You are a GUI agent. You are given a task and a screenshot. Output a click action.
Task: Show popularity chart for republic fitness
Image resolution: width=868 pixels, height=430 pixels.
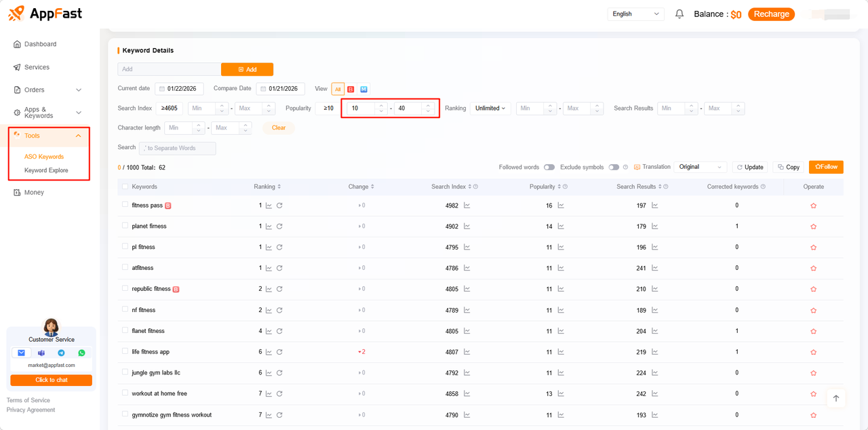tap(561, 289)
